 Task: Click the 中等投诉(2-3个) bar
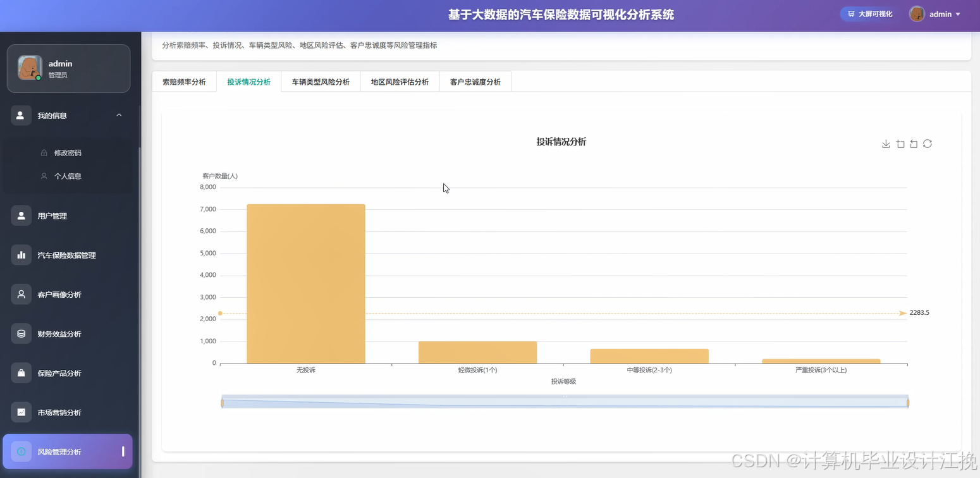649,357
